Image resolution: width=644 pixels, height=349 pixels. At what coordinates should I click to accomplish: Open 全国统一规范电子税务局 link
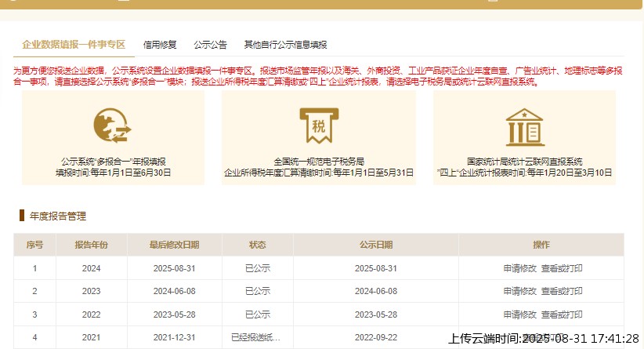coord(319,162)
